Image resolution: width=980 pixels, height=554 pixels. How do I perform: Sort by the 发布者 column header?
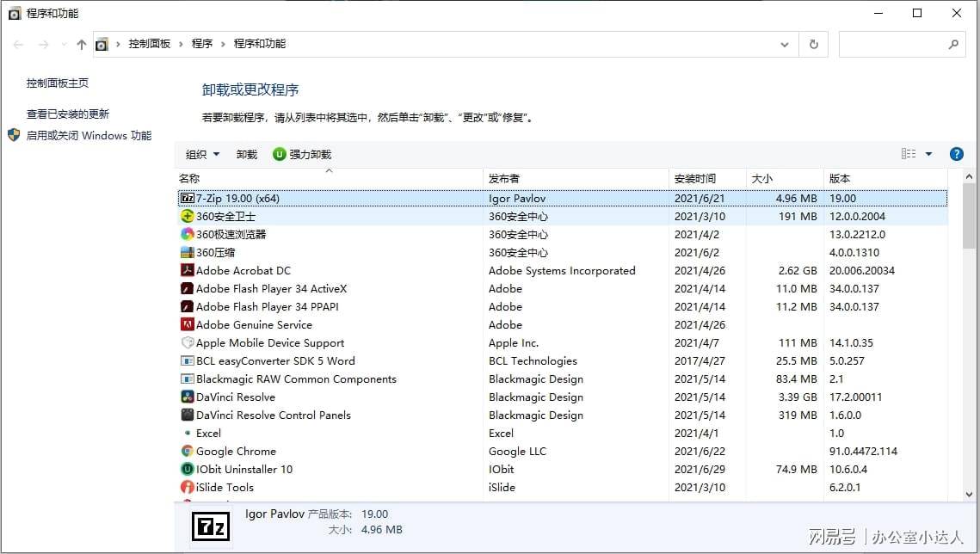pos(576,179)
